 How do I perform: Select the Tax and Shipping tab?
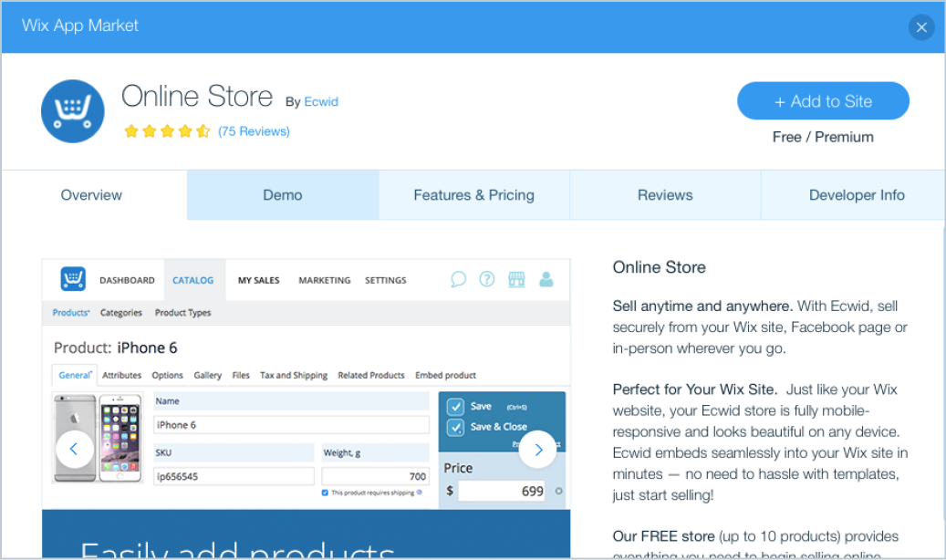coord(294,375)
